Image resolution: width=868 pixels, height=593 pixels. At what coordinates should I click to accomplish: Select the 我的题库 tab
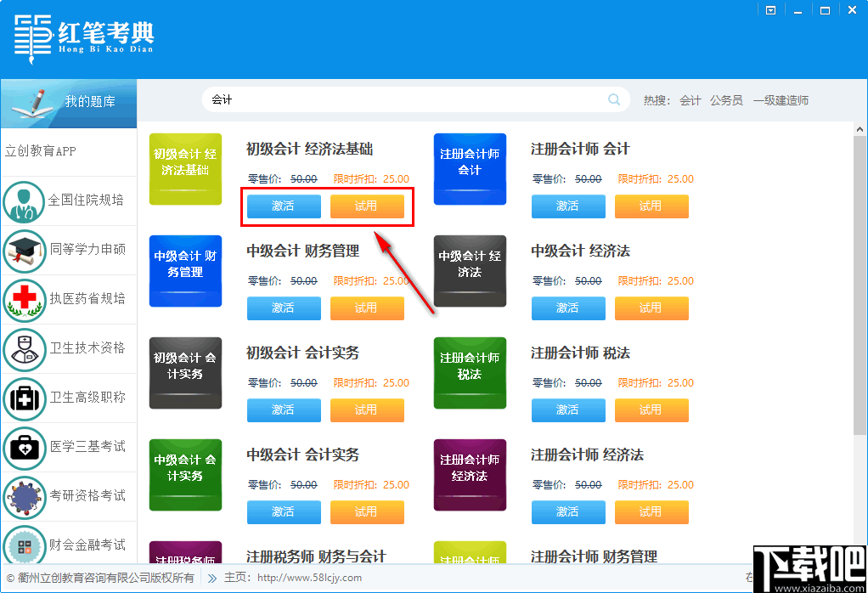69,104
